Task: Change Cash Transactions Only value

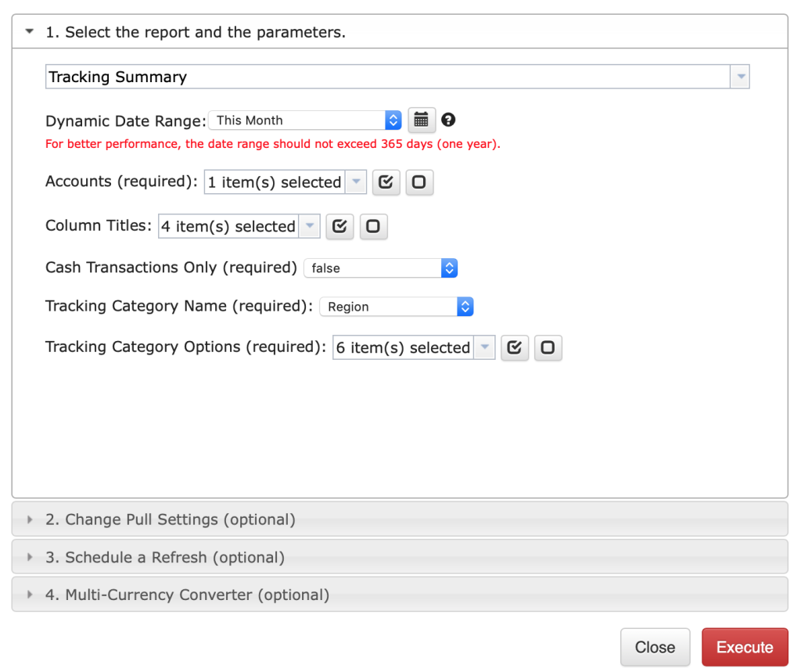Action: point(380,268)
